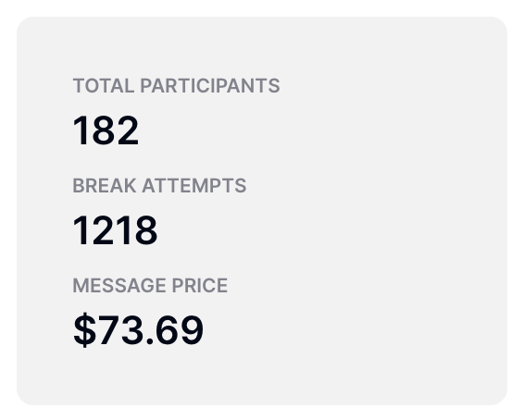Image resolution: width=524 pixels, height=420 pixels.
Task: Click the word BREAK in the second label
Action: click(105, 186)
